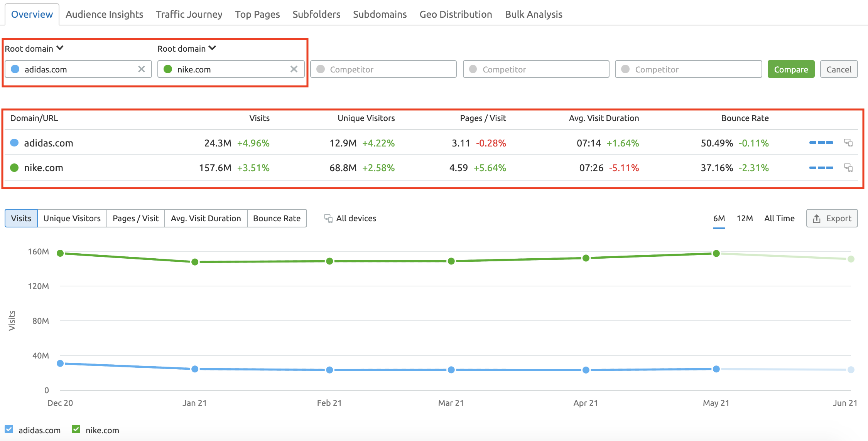
Task: Click dashed line icon in adidas.com row
Action: (821, 143)
